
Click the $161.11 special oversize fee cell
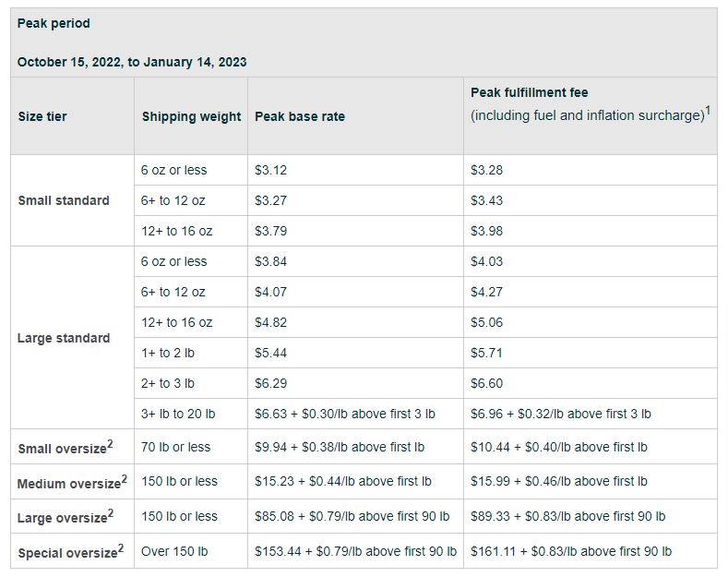pos(570,551)
